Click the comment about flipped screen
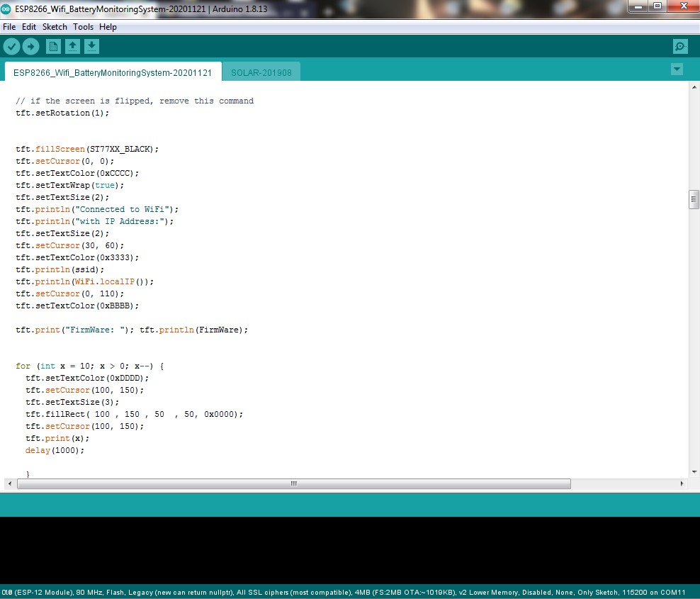 (135, 101)
